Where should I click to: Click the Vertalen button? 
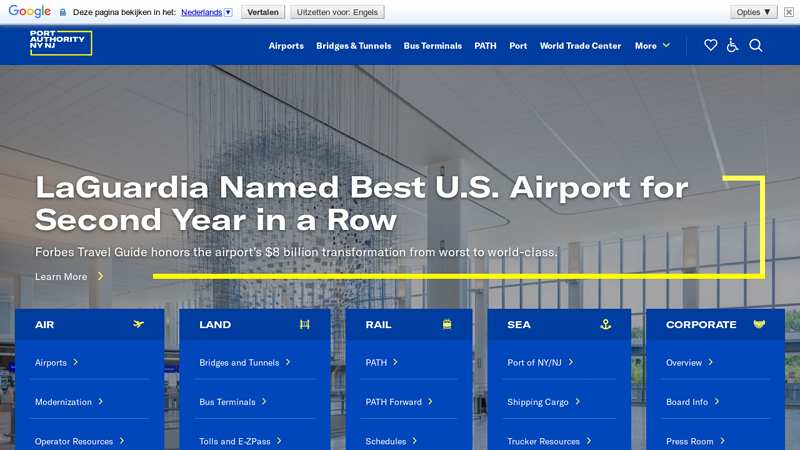tap(263, 12)
